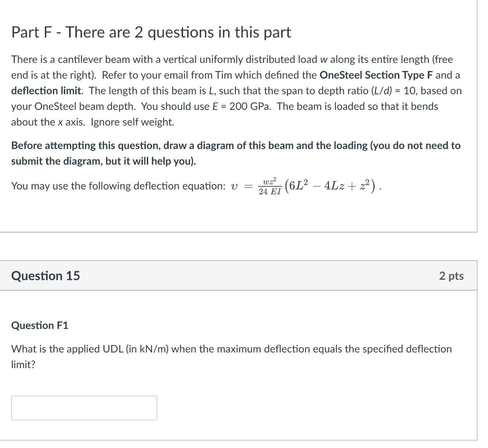Click the bold 'submit the diagram' text
Image resolution: width=488 pixels, height=448 pixels.
pyautogui.click(x=57, y=161)
